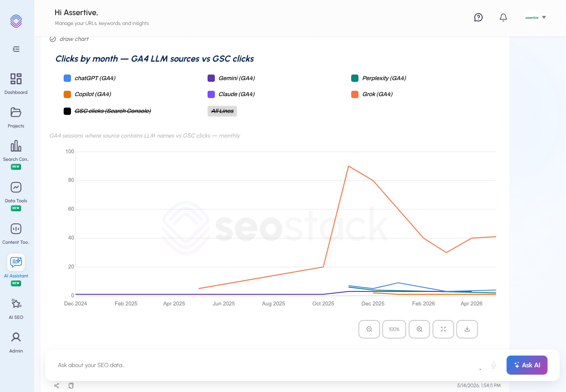Open Admin user icon
Image resolution: width=566 pixels, height=392 pixels.
coord(16,337)
